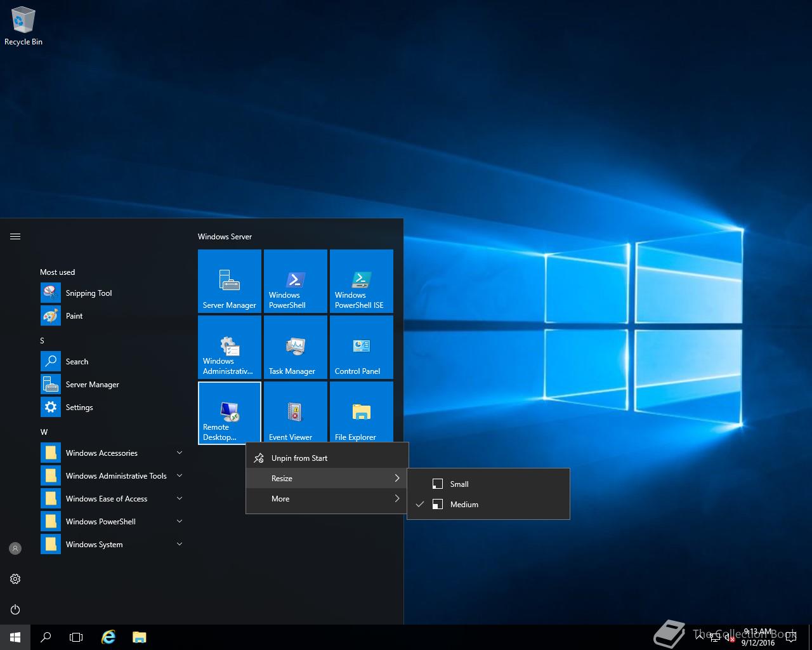The height and width of the screenshot is (650, 812).
Task: Expand the Start menu hamburger button
Action: [x=15, y=237]
